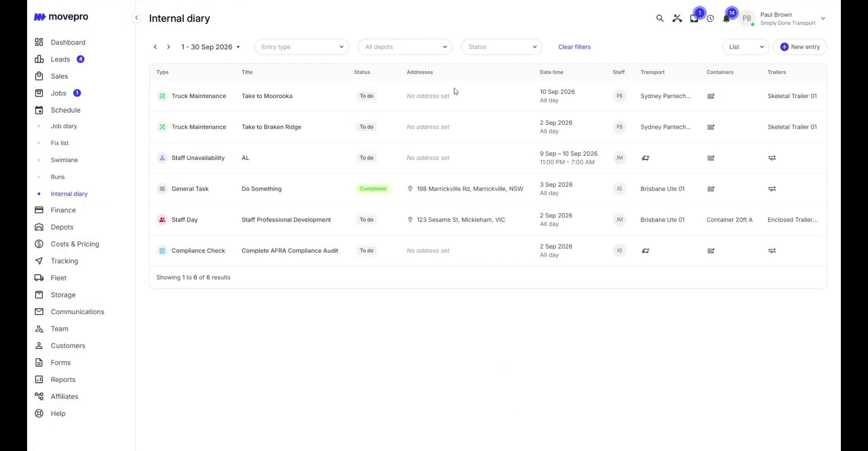Screen dimensions: 868x451
Task: Click the Clear filters link
Action: point(575,47)
